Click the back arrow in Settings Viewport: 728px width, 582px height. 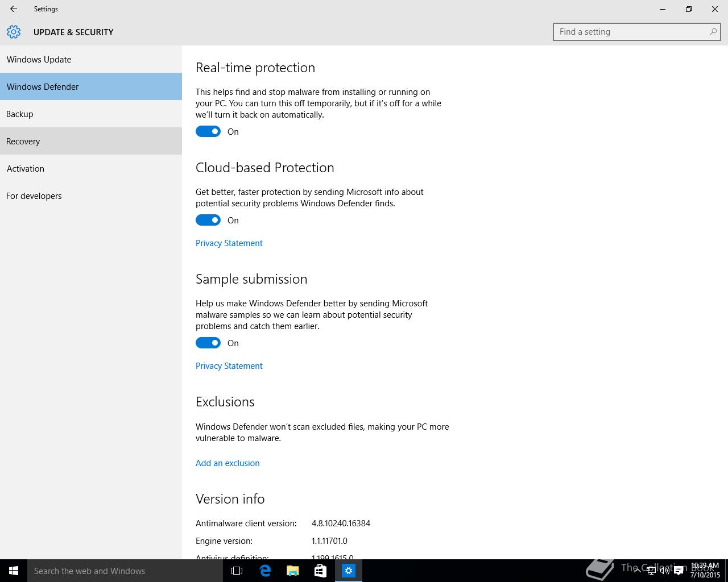(x=14, y=9)
